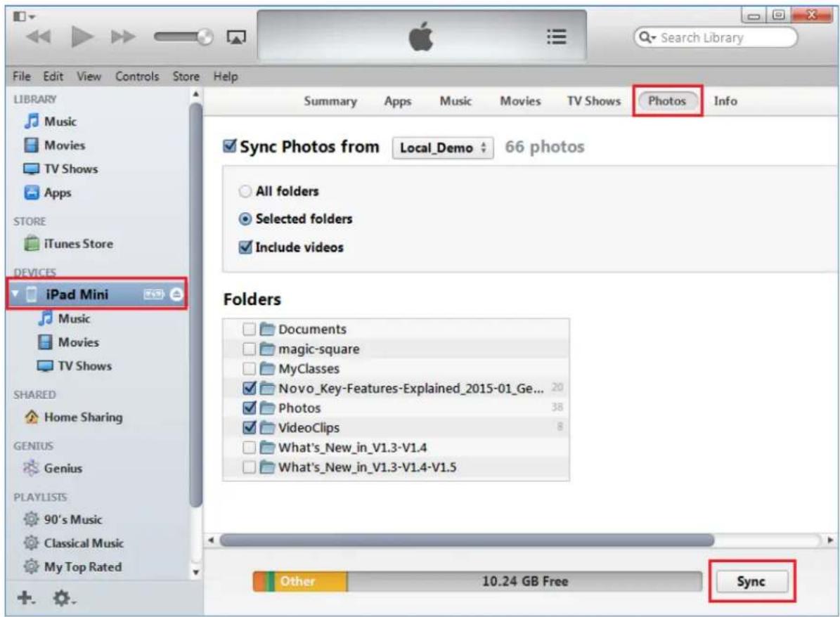Open the search magnifier options dropdown

(647, 37)
